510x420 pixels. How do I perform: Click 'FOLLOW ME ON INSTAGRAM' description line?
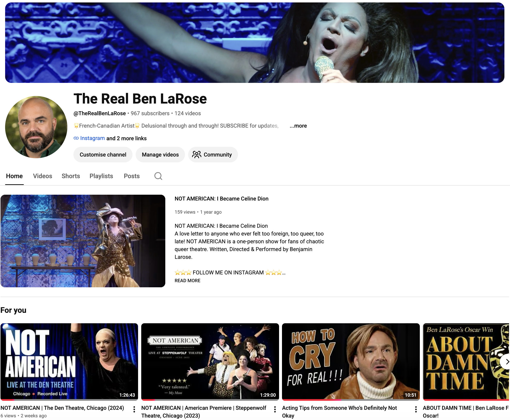pyautogui.click(x=230, y=272)
